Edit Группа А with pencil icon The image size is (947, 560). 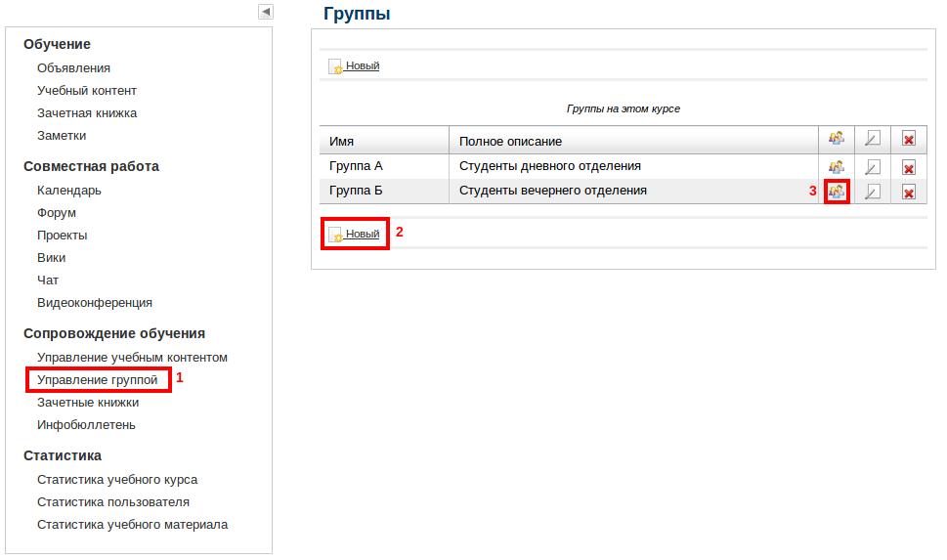[x=872, y=167]
